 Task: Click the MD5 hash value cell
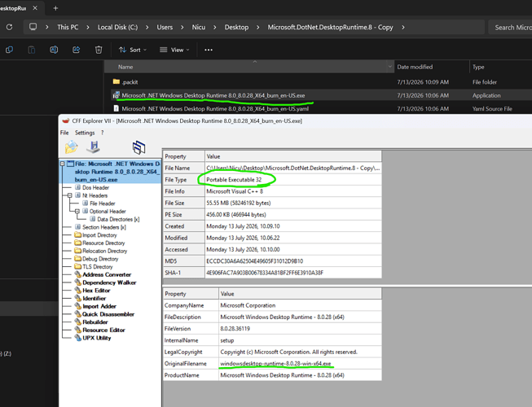tap(293, 261)
